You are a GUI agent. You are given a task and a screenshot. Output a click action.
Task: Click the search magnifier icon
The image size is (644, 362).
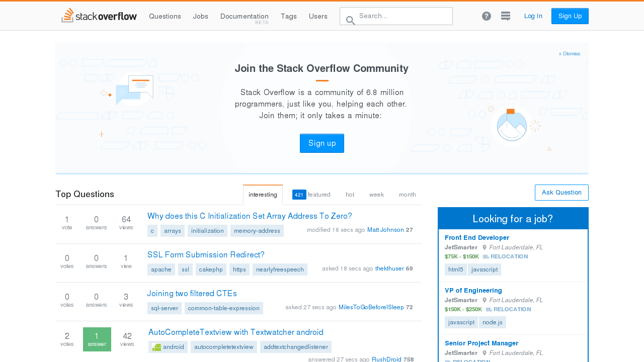pyautogui.click(x=351, y=21)
